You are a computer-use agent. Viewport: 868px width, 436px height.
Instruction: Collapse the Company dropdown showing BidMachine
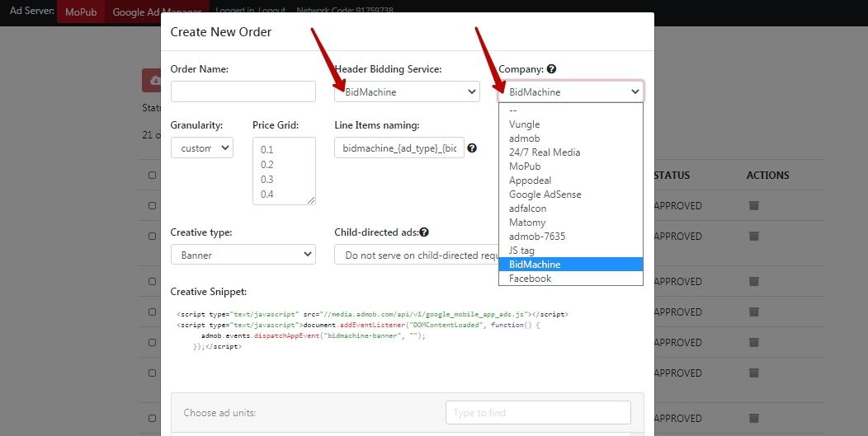point(571,91)
